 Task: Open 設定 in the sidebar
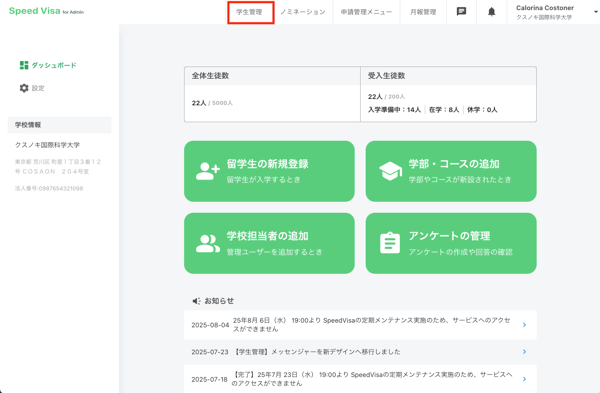pos(38,88)
